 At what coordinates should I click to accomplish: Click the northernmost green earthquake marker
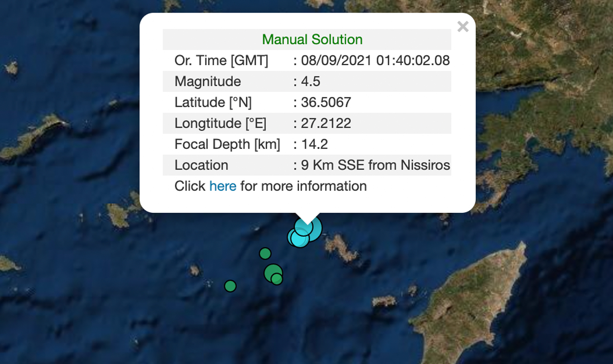[x=265, y=254]
